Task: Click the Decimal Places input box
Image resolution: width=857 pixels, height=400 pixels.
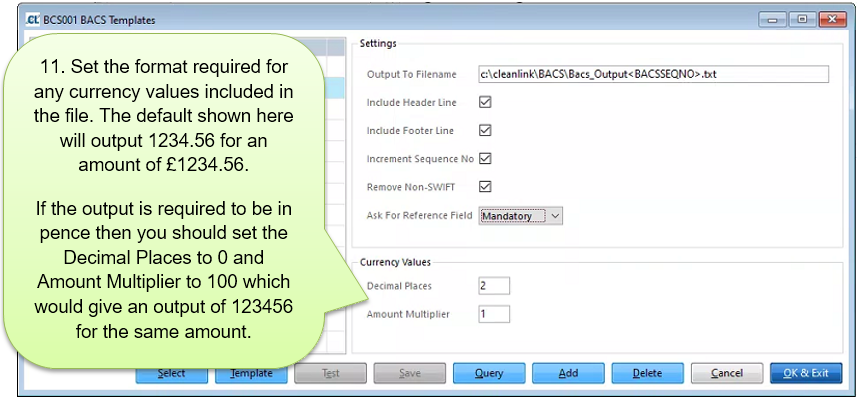Action: pos(494,287)
